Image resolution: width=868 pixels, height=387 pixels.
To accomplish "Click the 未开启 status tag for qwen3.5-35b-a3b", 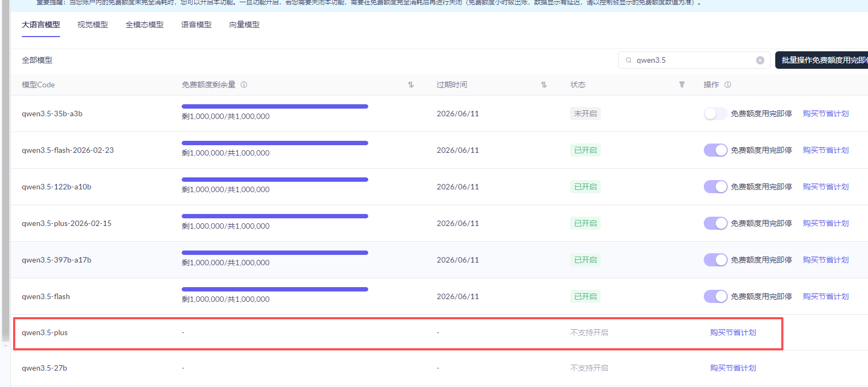I will pyautogui.click(x=585, y=114).
